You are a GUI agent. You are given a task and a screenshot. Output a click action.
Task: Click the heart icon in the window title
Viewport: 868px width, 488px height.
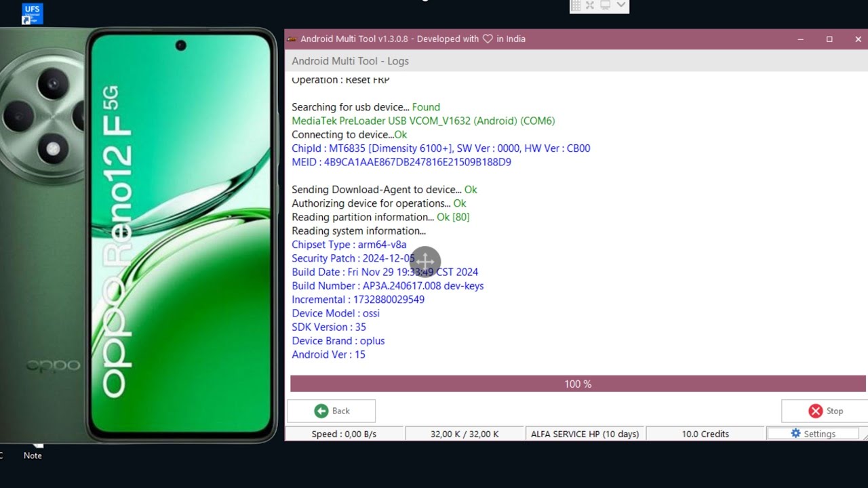488,39
